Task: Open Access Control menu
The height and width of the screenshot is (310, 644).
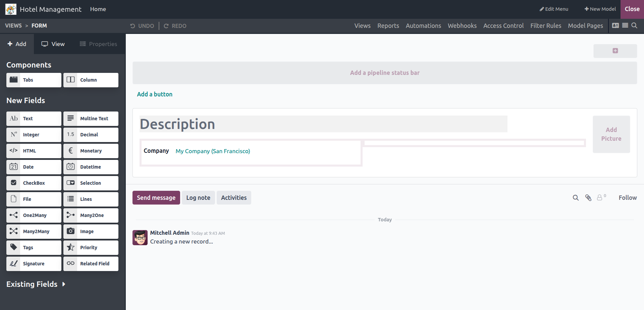Action: (x=503, y=26)
